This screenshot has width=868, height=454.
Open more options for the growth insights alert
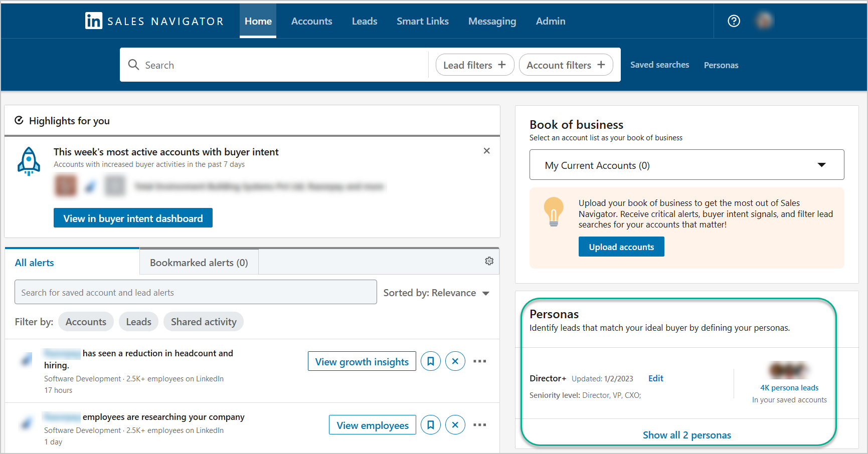point(480,361)
